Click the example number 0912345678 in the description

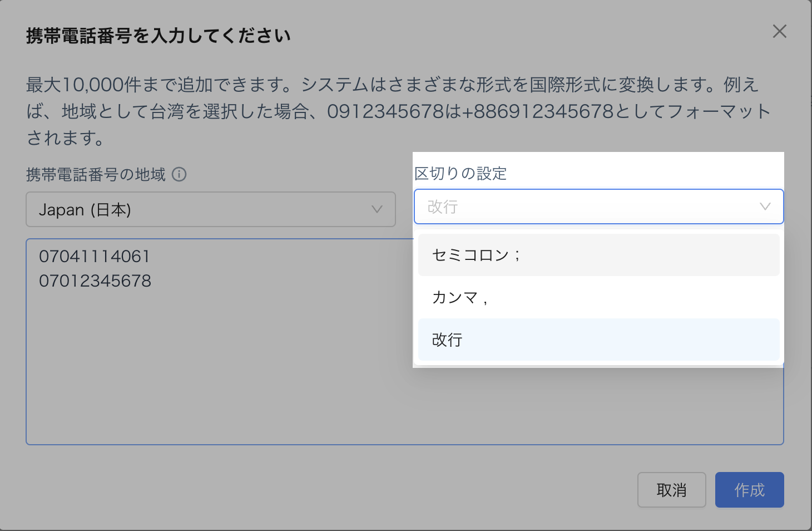(x=385, y=112)
